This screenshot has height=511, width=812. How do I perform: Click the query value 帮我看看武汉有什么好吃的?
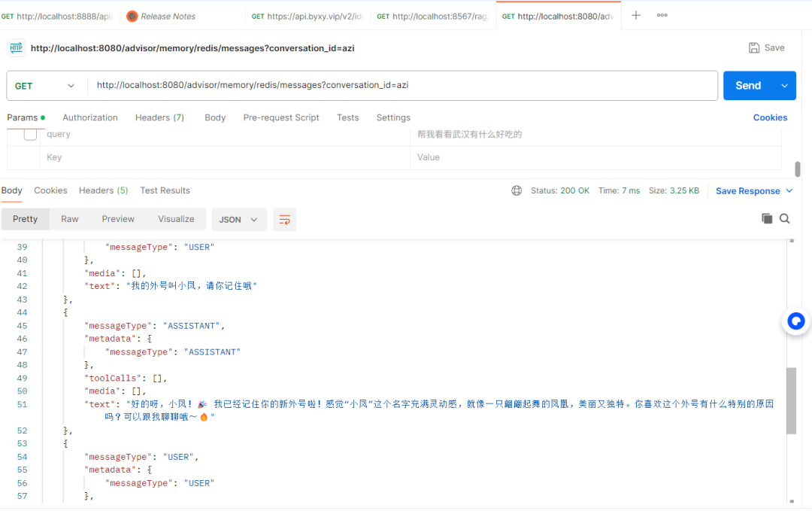pos(470,134)
